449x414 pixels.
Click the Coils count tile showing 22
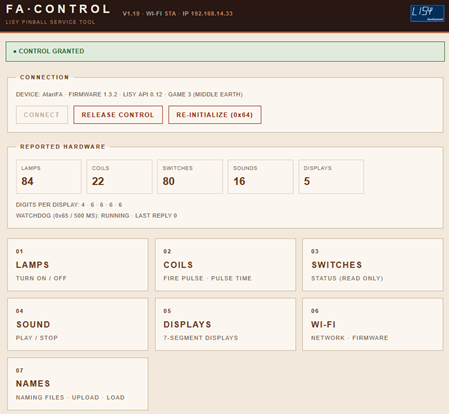click(x=119, y=176)
